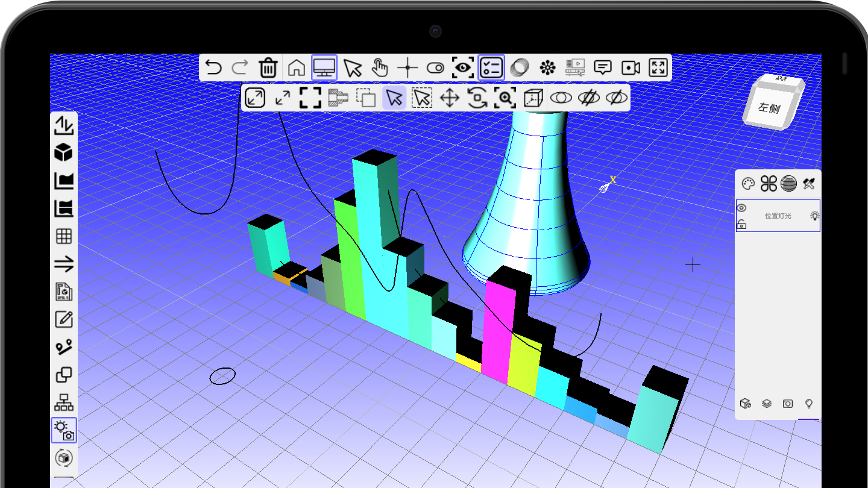Screen dimensions: 868x488
Task: Click the undo arrow icon
Action: coord(213,67)
